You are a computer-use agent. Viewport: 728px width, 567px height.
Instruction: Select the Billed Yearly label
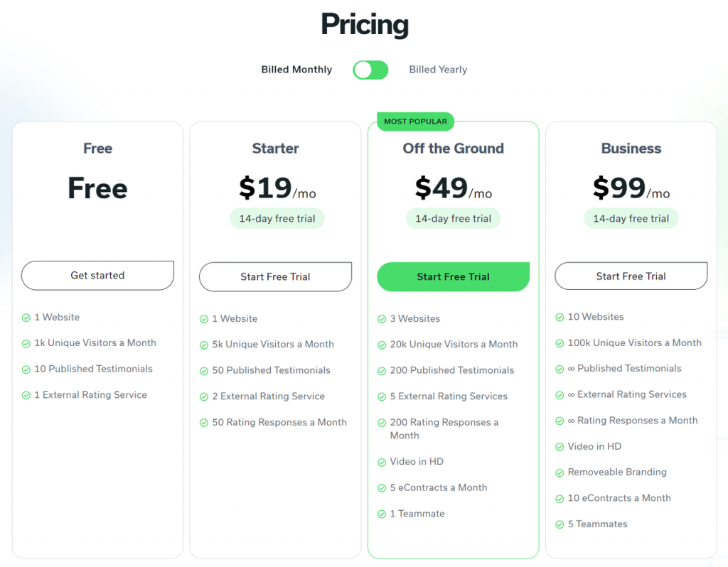click(438, 70)
